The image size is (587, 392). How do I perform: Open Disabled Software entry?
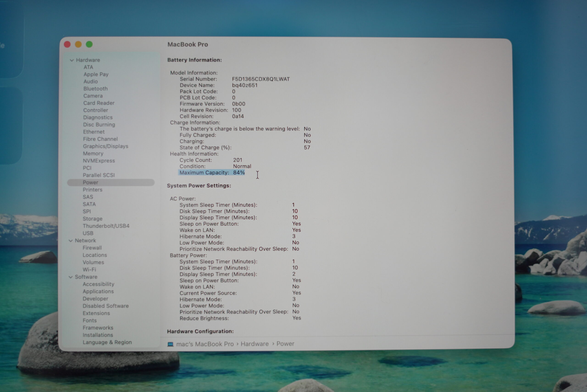click(106, 306)
